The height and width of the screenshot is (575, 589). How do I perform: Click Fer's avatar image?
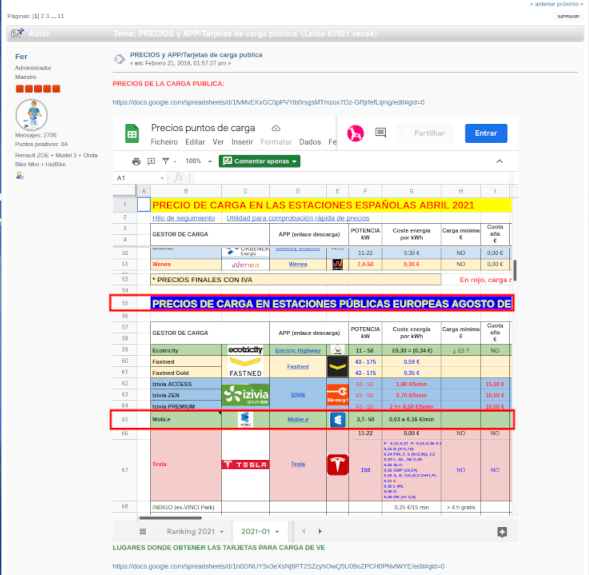coord(32,115)
